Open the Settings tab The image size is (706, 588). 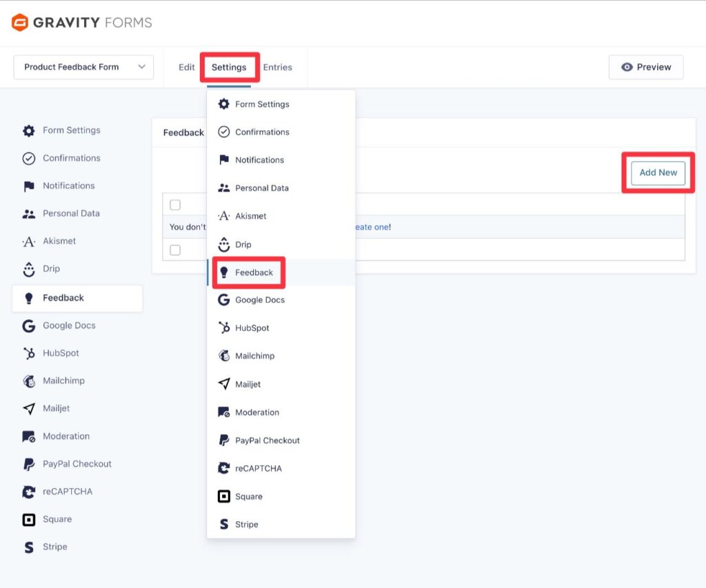(x=229, y=67)
